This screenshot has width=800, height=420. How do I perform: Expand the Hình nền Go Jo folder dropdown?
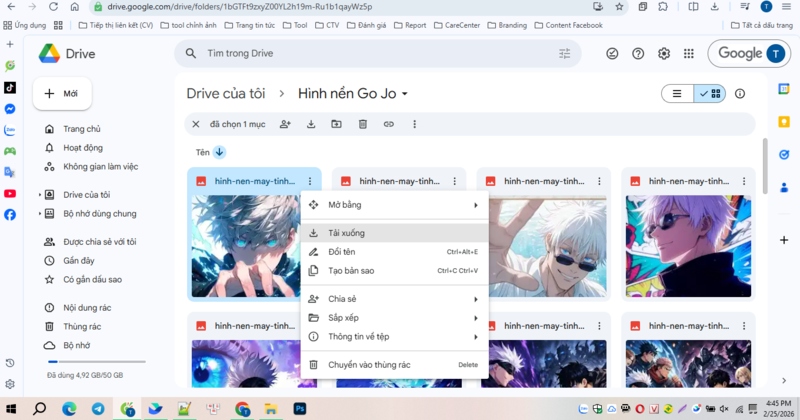click(x=405, y=95)
